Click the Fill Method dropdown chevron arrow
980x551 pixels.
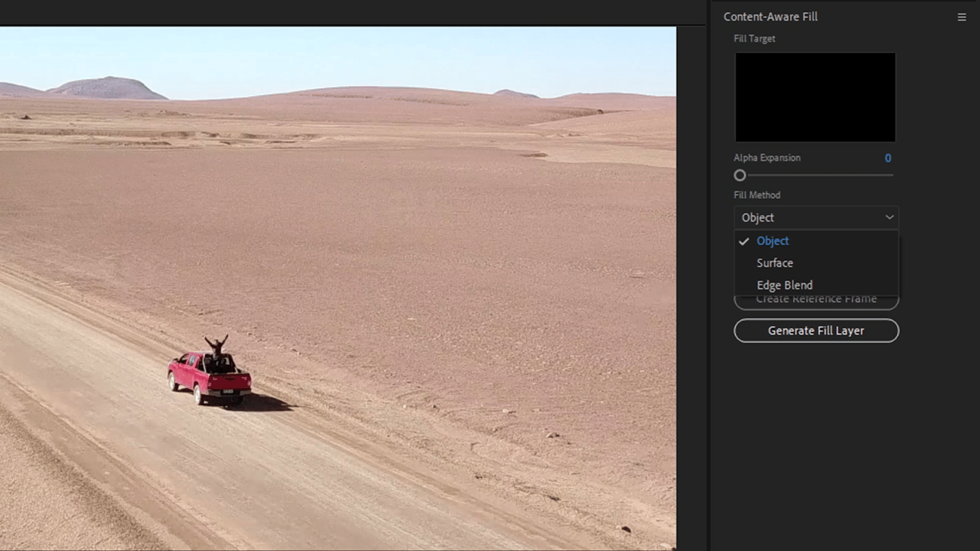tap(889, 217)
